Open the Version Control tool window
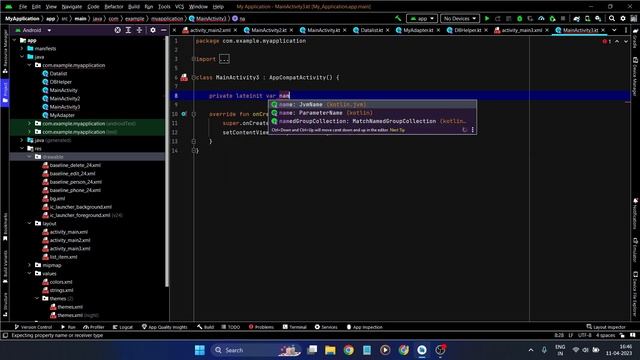Viewport: 640px width, 360px height. coord(33,327)
